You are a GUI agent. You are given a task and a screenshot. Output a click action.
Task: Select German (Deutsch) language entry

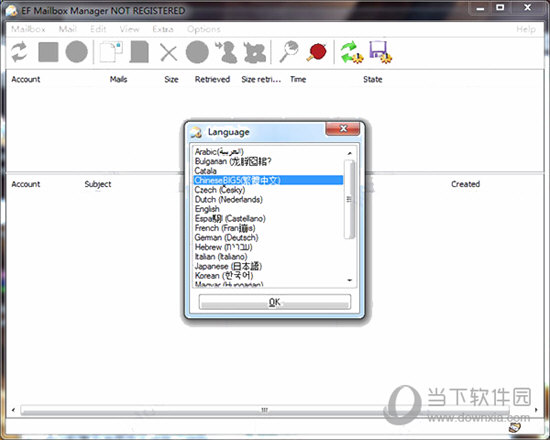coord(268,237)
